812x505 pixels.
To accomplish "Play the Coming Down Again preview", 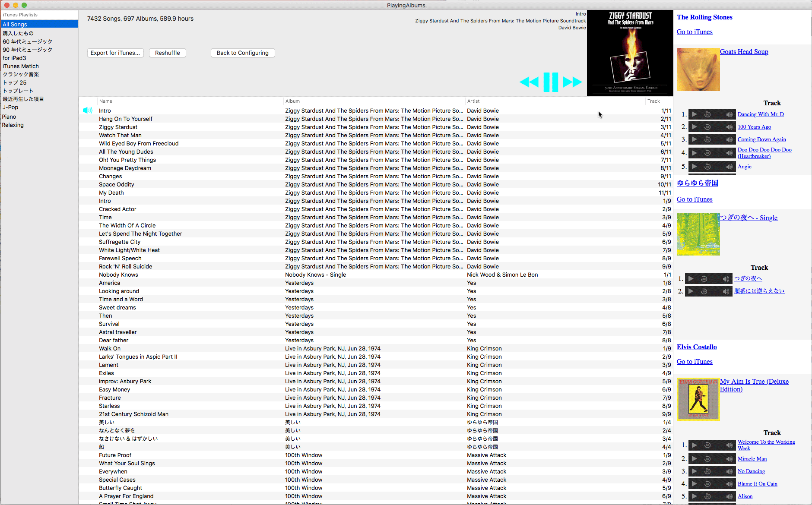I will point(694,139).
